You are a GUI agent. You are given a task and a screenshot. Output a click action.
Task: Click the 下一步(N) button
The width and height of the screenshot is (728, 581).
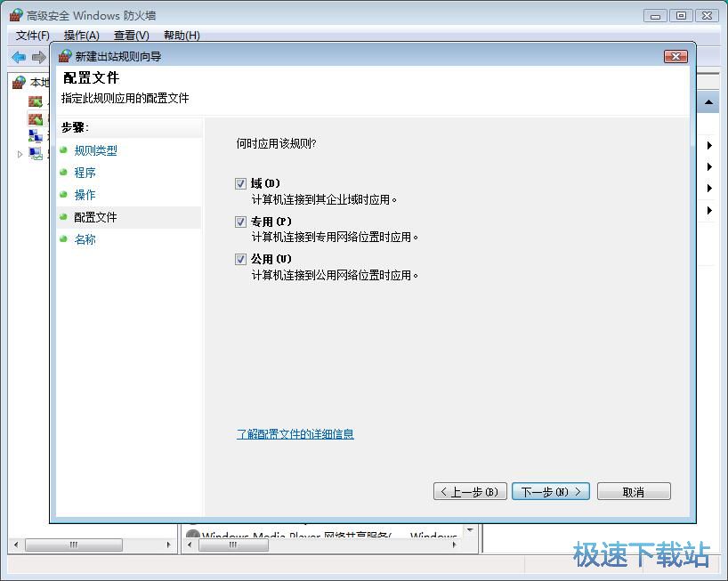click(x=551, y=491)
